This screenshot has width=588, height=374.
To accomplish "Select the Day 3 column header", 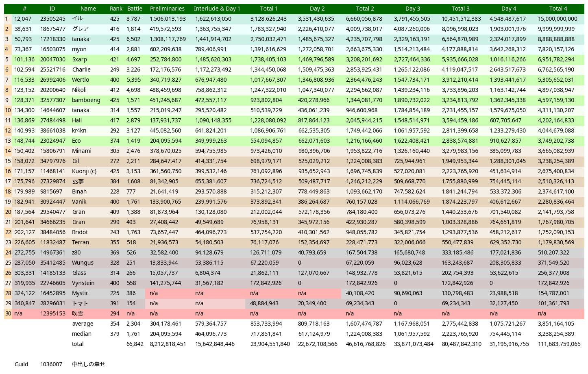I will (413, 9).
